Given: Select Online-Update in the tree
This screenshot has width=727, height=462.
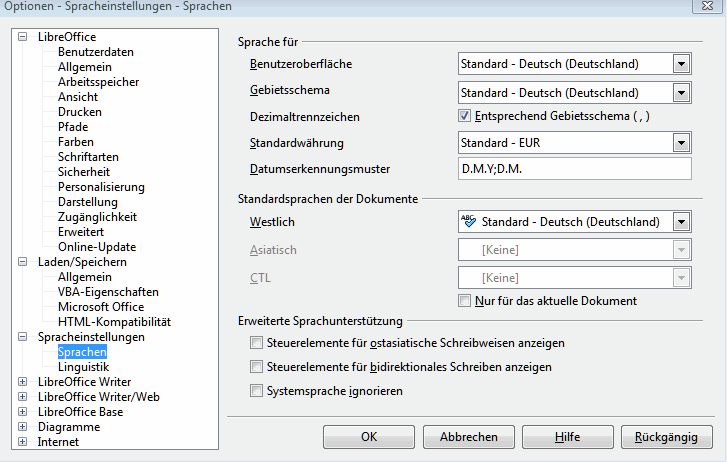Looking at the screenshot, I should [x=97, y=247].
